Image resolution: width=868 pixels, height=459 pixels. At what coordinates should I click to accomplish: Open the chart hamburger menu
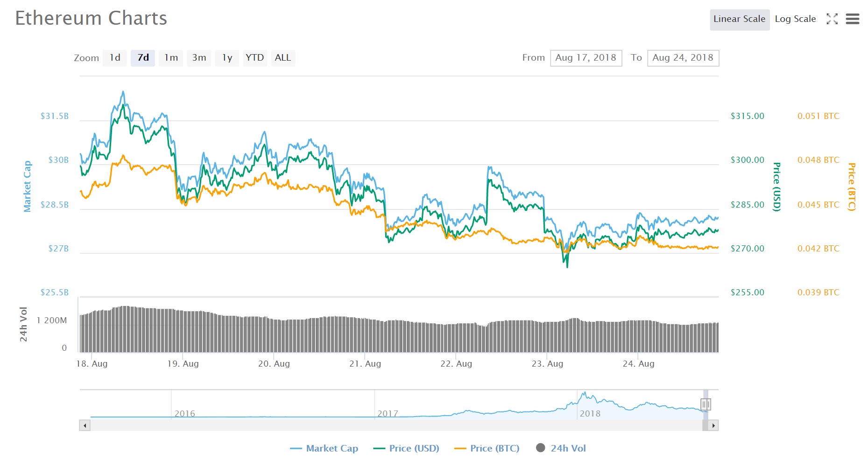point(853,19)
